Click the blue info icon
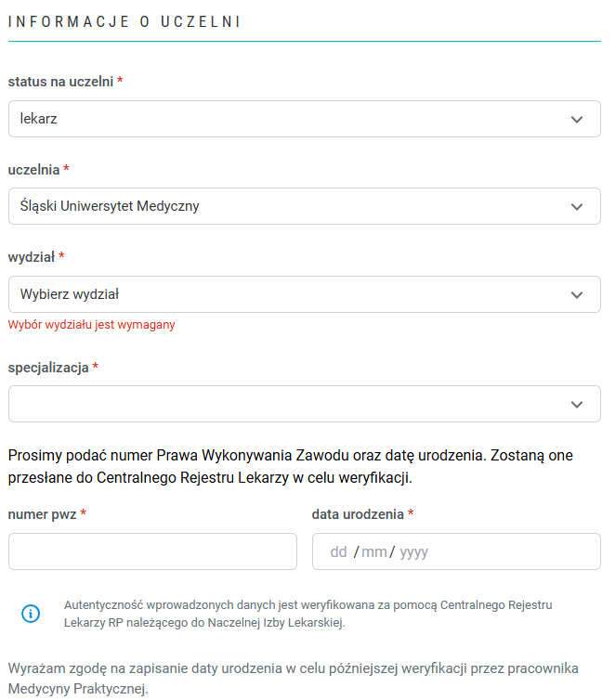The width and height of the screenshot is (615, 700). (x=31, y=614)
